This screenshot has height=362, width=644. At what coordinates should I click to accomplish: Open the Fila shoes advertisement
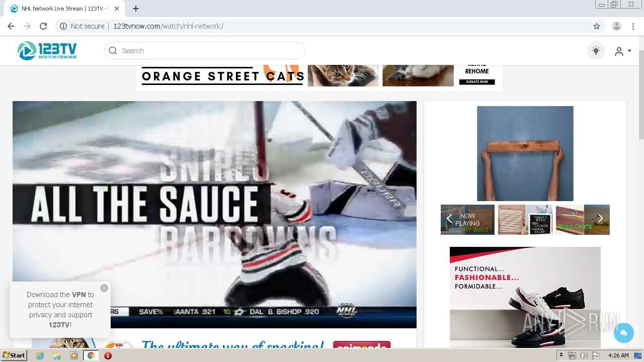coord(525,297)
